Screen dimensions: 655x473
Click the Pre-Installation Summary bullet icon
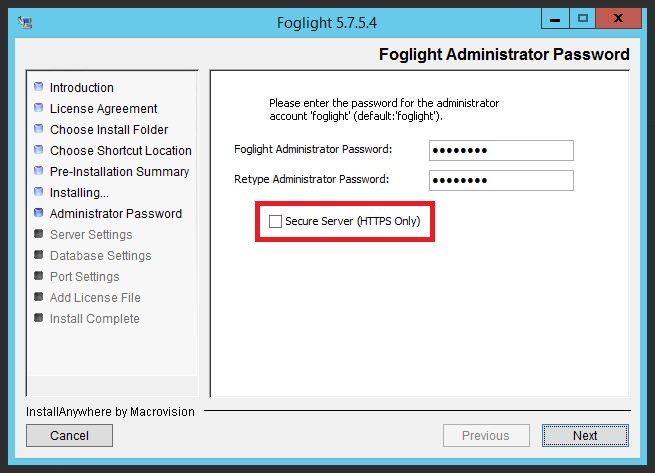tap(39, 171)
